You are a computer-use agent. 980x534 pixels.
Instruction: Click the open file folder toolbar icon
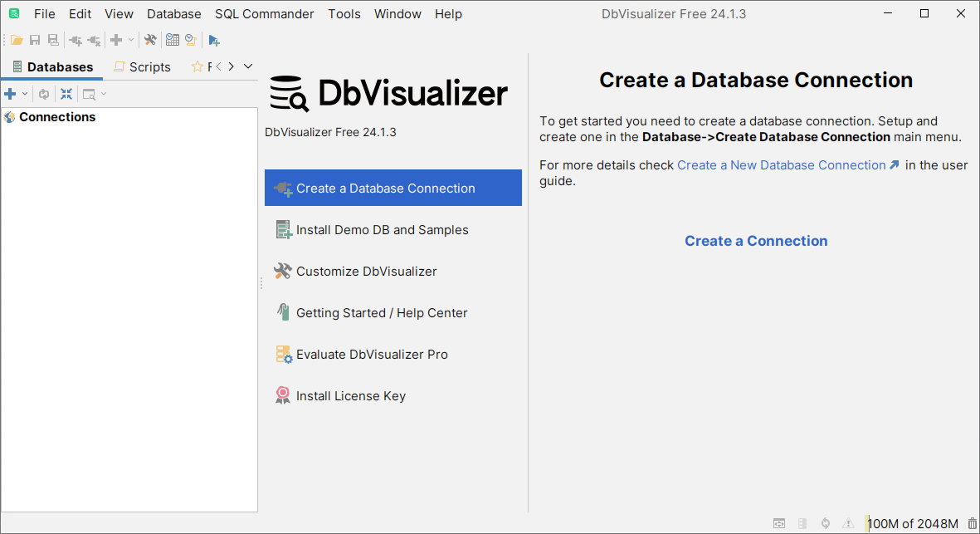(17, 40)
